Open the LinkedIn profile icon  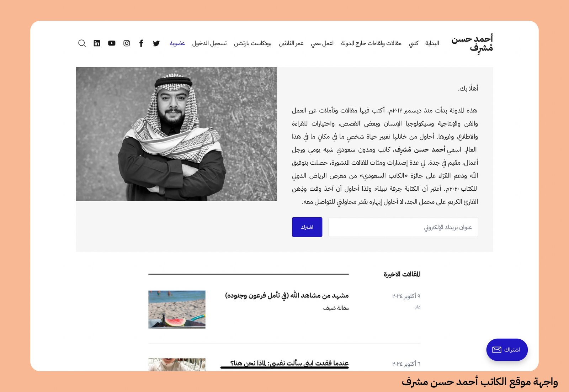click(x=97, y=43)
